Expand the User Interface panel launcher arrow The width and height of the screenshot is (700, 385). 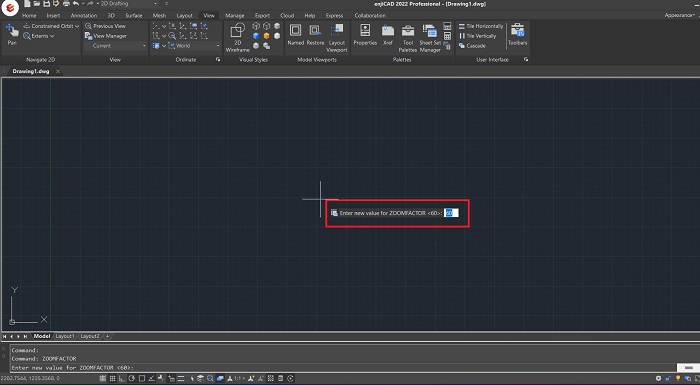526,59
